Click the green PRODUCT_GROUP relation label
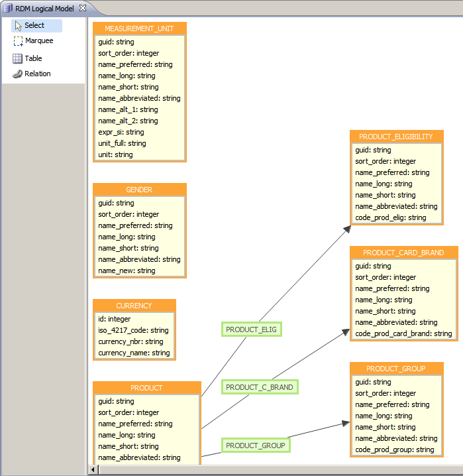 click(x=255, y=446)
